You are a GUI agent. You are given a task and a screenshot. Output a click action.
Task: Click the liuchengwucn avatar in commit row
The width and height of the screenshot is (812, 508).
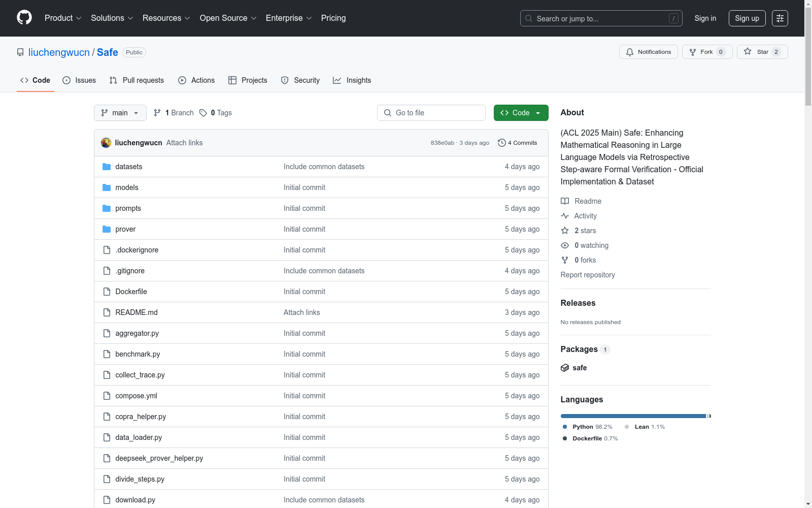(x=106, y=143)
